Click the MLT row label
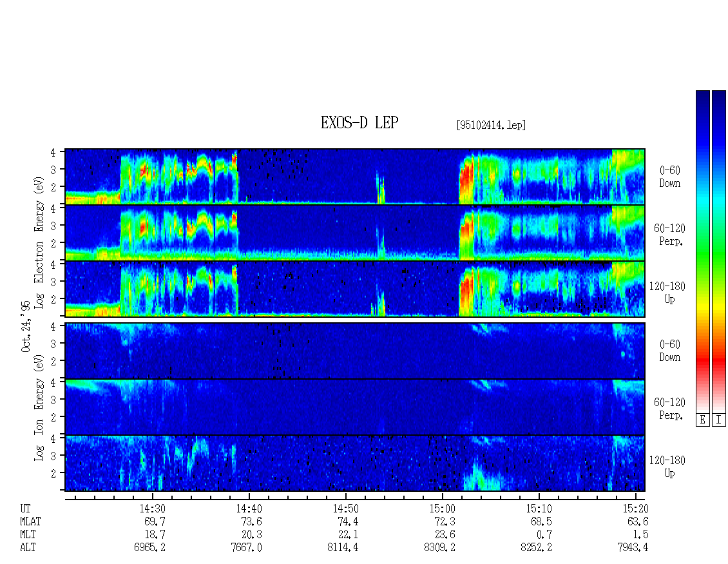This screenshot has height=564, width=728. click(28, 535)
